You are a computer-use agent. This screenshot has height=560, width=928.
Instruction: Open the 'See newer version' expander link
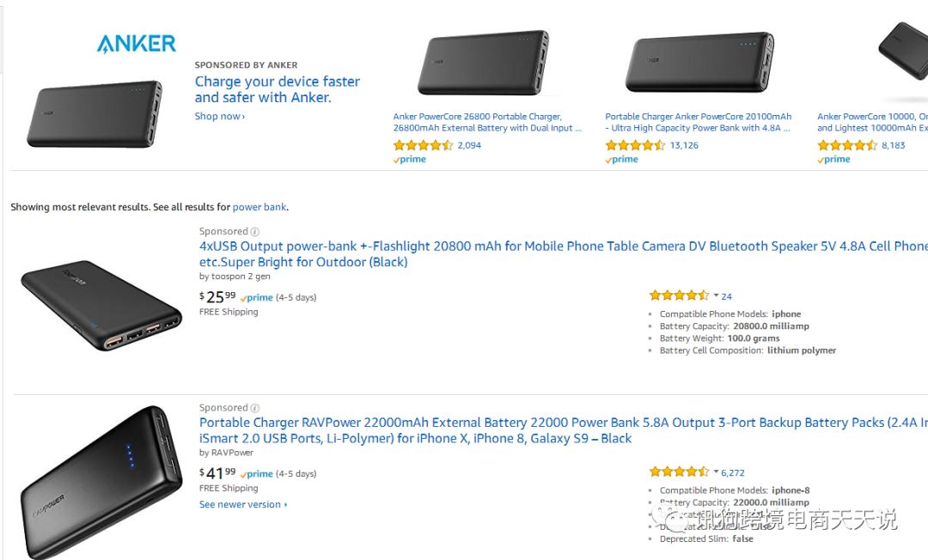coord(243,505)
